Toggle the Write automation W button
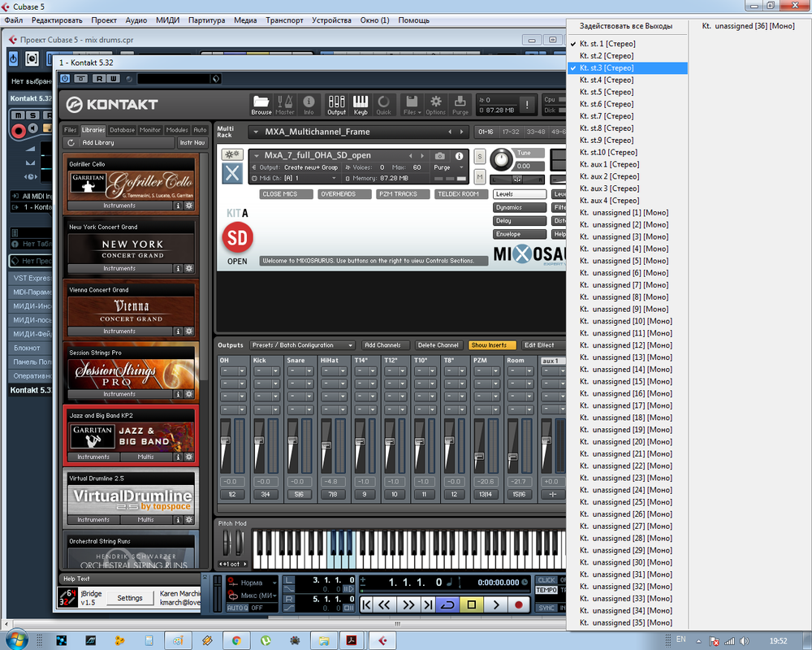This screenshot has width=812, height=650. click(112, 78)
